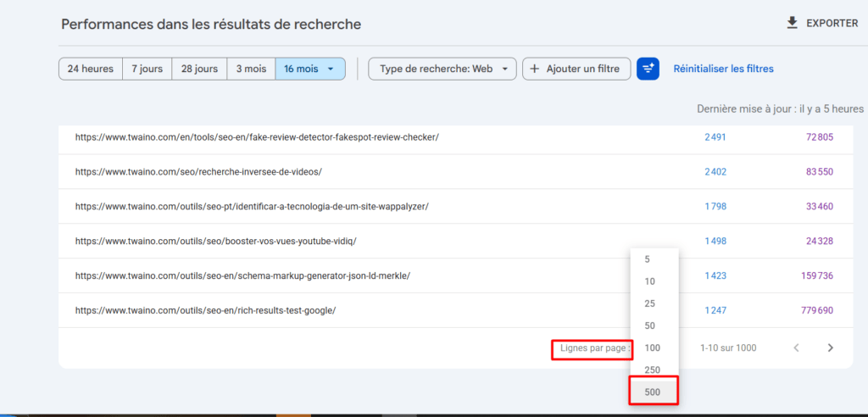Click clicks value 1 247
The image size is (868, 417).
(715, 310)
